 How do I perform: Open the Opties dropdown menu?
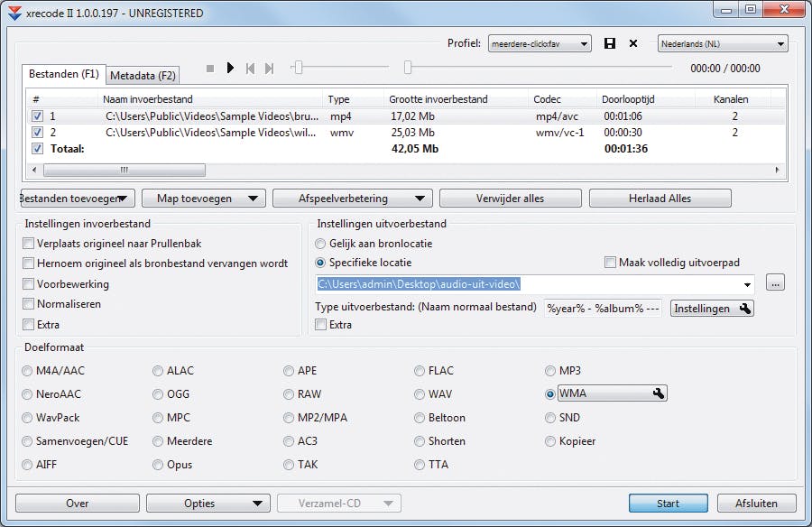[208, 504]
